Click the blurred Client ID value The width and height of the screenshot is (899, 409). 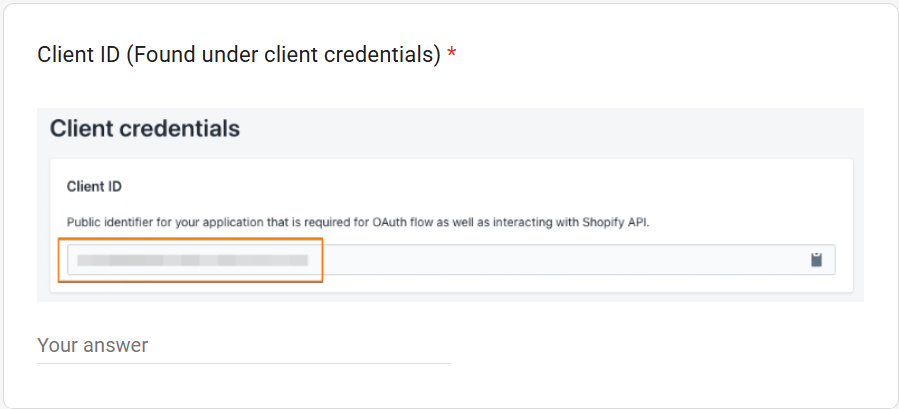pos(193,260)
